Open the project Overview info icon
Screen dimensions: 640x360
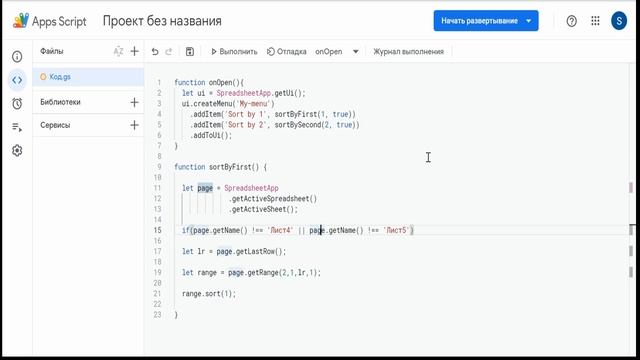[17, 56]
